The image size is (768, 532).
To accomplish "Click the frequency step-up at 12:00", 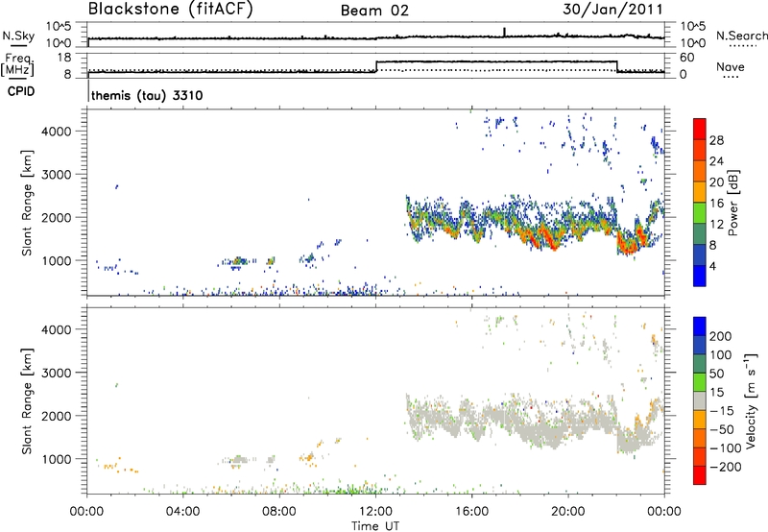I will (x=375, y=66).
